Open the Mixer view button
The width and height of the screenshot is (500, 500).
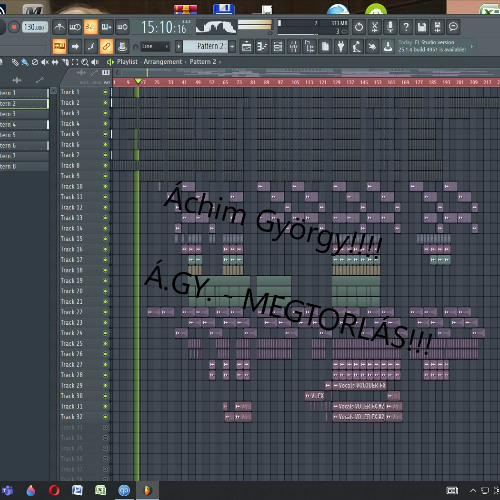pos(293,47)
